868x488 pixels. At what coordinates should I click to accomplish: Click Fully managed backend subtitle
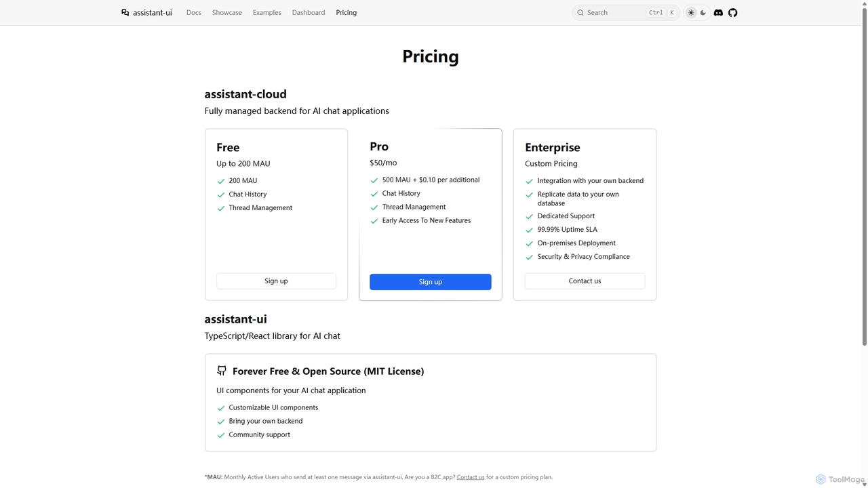pos(297,111)
